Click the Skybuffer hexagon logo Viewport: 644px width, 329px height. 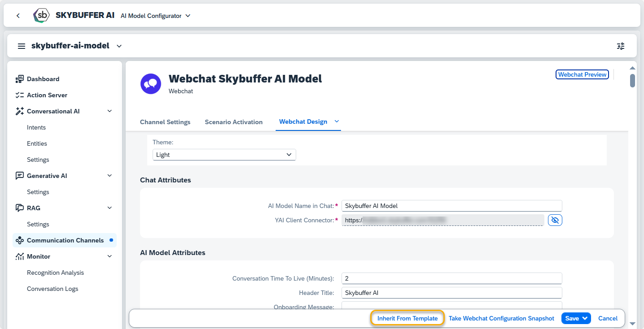point(42,16)
